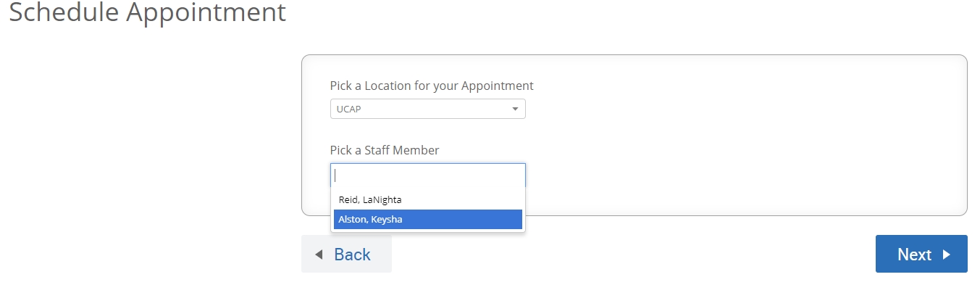Select Reid, LaNighta from staff list
This screenshot has width=980, height=306.
(x=370, y=199)
